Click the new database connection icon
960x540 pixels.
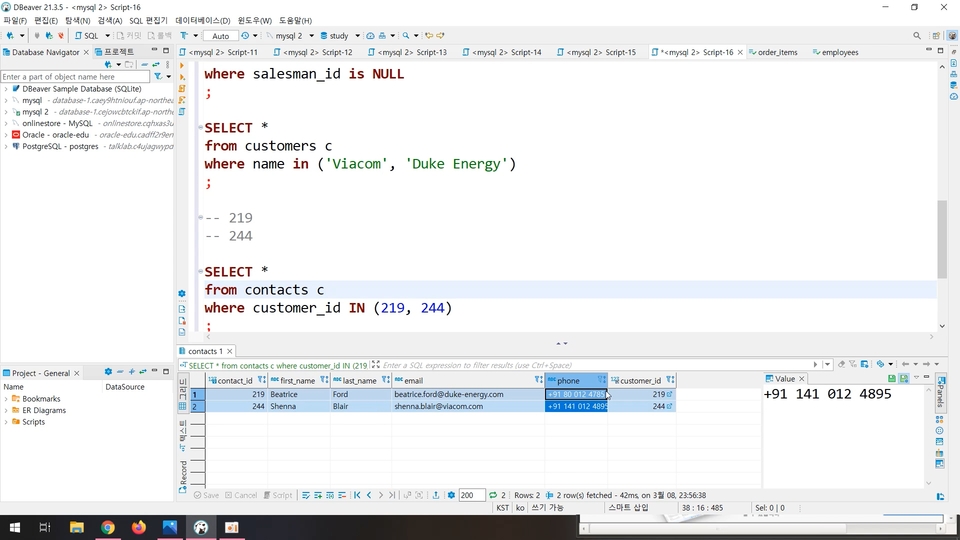(x=10, y=36)
